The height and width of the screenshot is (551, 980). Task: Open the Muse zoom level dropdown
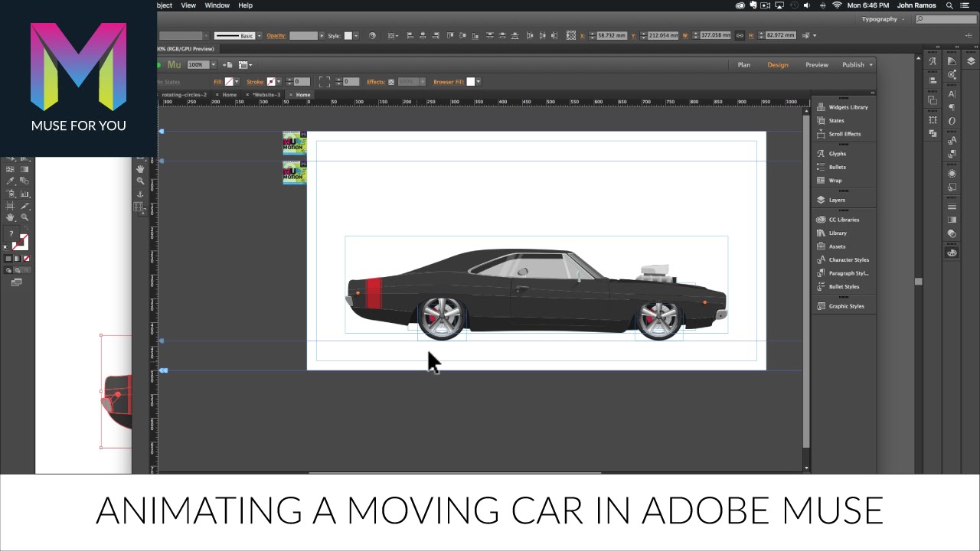213,65
